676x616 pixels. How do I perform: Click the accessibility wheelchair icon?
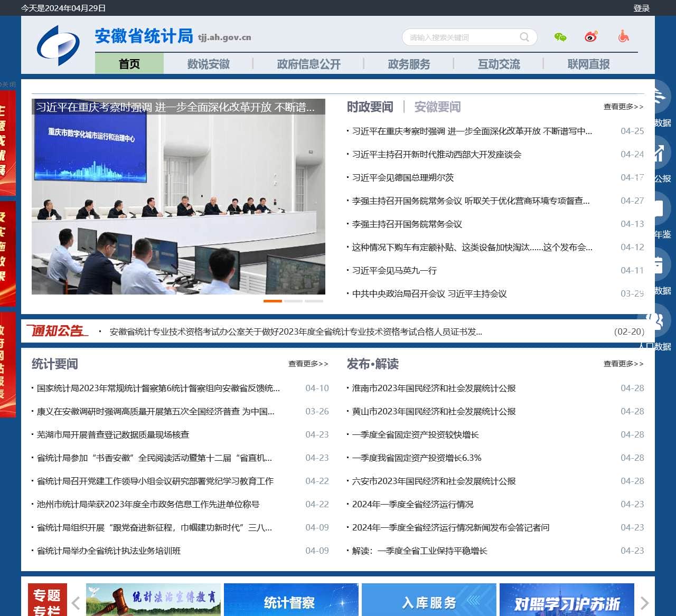(x=624, y=36)
